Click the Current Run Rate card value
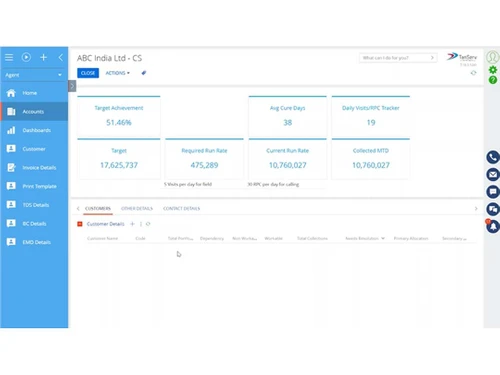 pos(288,165)
